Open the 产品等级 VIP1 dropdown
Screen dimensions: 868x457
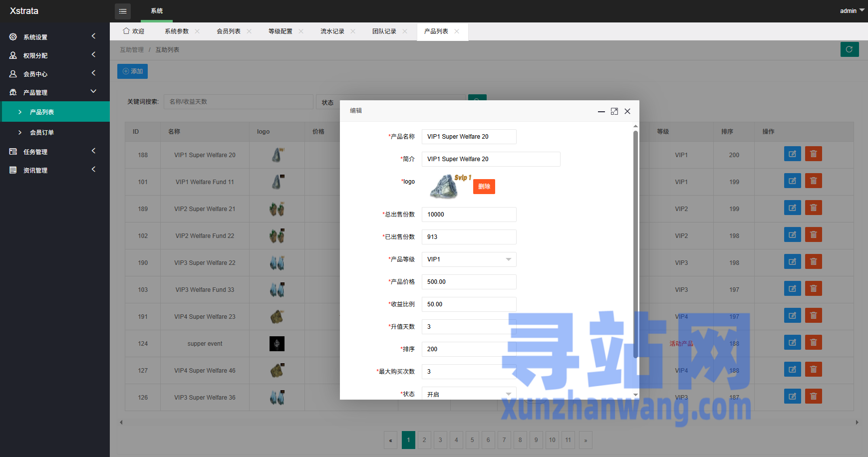click(x=469, y=259)
